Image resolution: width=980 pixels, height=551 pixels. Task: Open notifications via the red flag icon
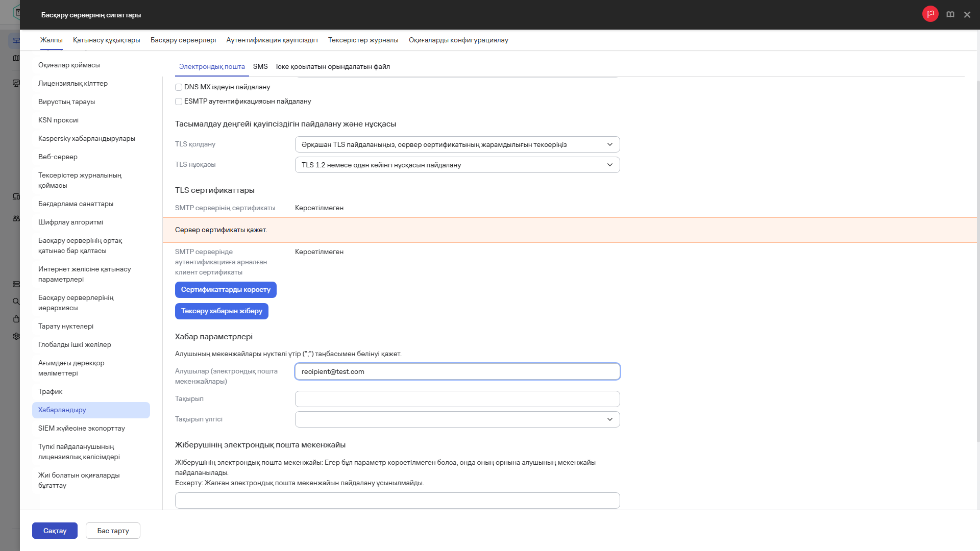(930, 14)
